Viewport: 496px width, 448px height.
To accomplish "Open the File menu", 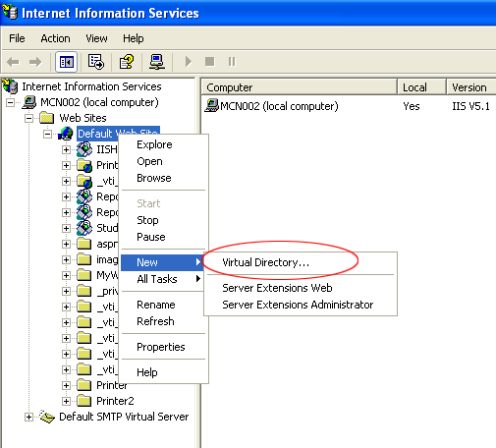I will 17,38.
